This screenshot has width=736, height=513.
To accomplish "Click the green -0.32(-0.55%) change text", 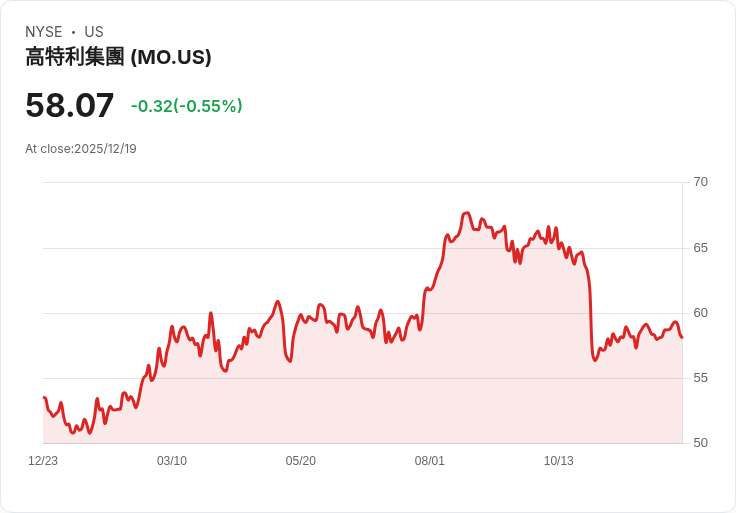I will coord(187,106).
